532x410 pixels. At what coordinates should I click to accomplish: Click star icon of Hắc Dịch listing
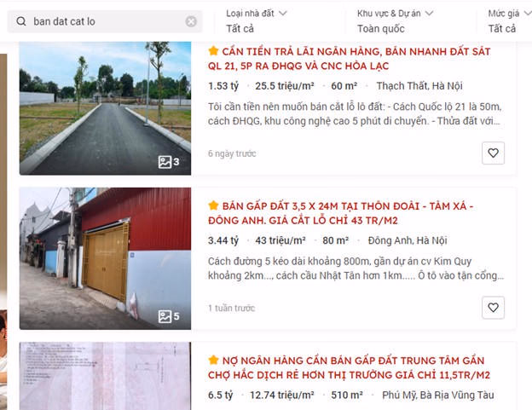(213, 361)
